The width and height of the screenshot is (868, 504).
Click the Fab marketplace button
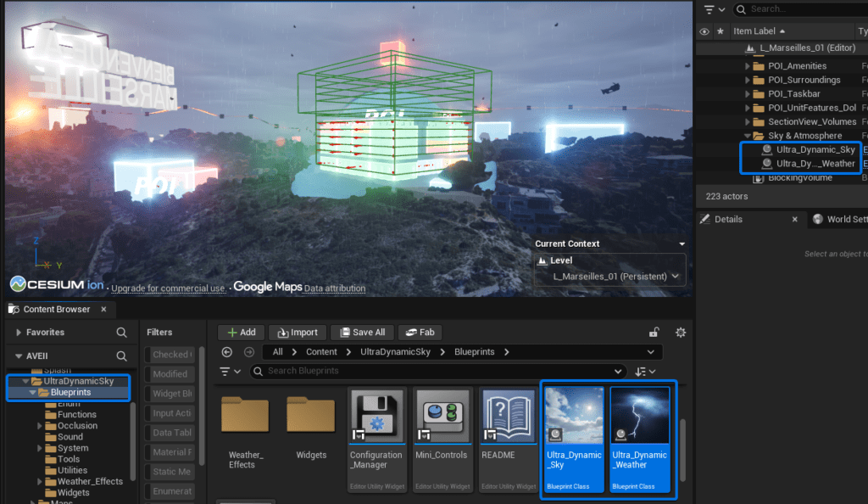pos(421,333)
